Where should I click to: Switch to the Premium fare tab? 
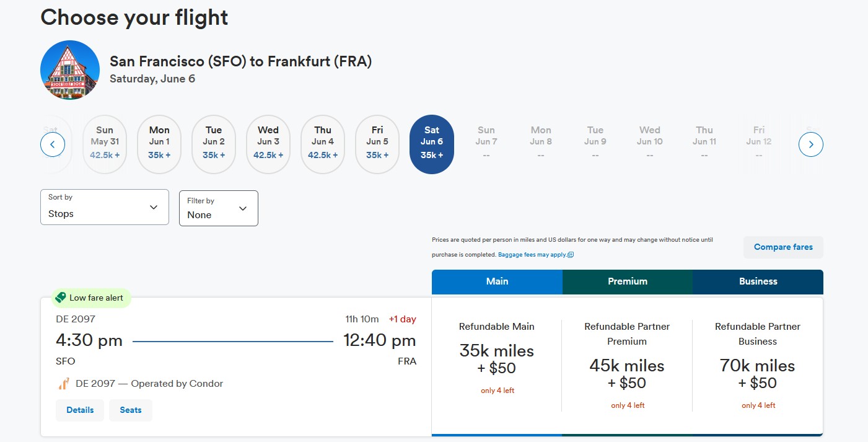628,281
